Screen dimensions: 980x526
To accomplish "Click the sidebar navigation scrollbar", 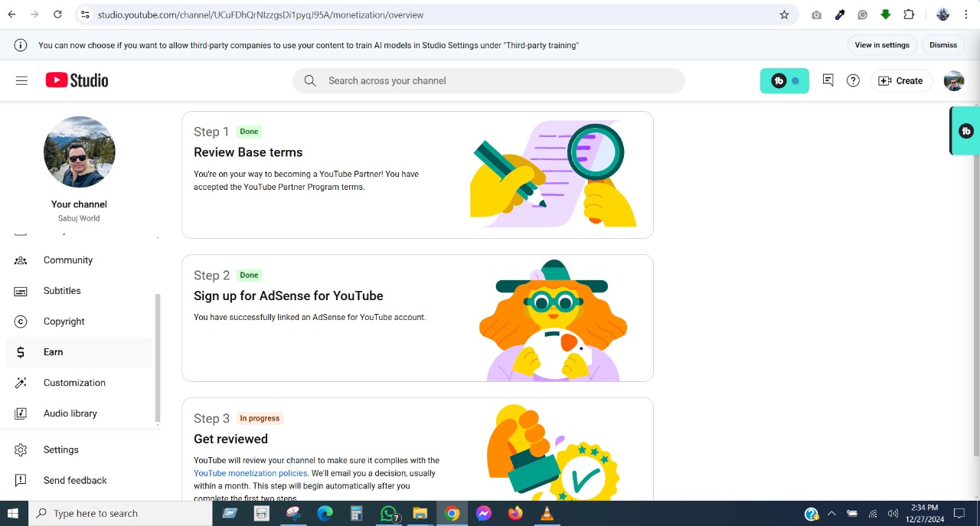I will (x=158, y=358).
